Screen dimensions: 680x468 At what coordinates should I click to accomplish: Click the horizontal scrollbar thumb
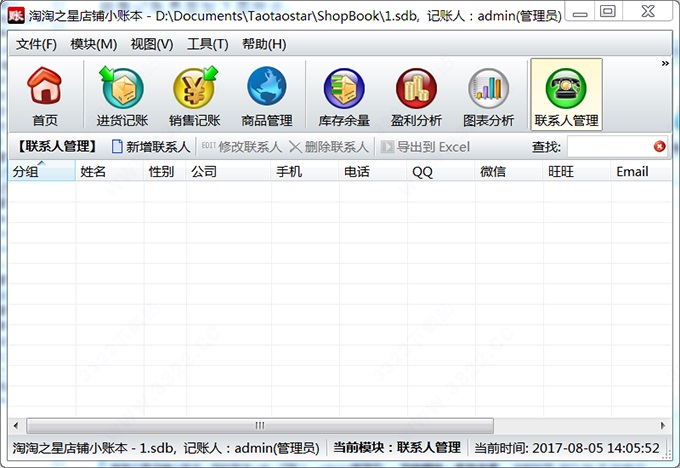pyautogui.click(x=258, y=425)
